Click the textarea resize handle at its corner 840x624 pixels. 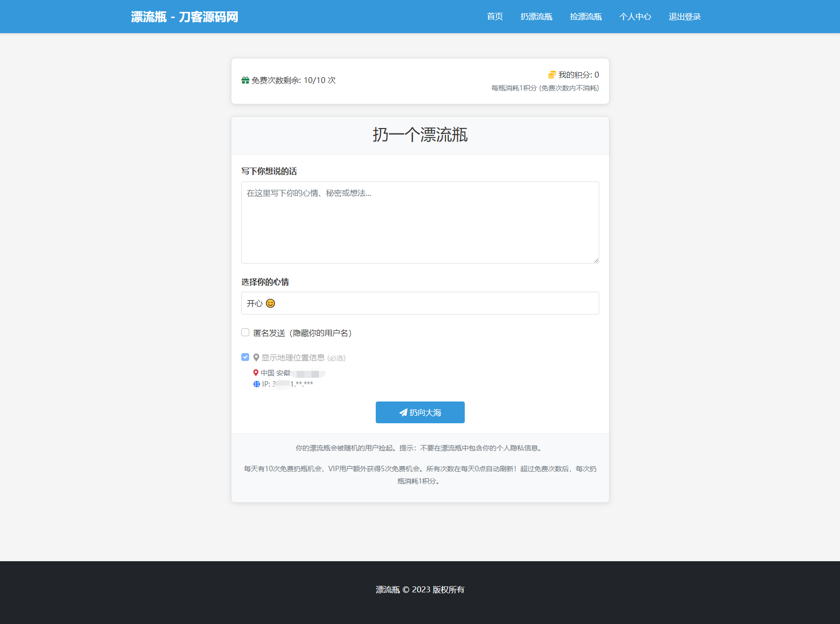[x=596, y=261]
